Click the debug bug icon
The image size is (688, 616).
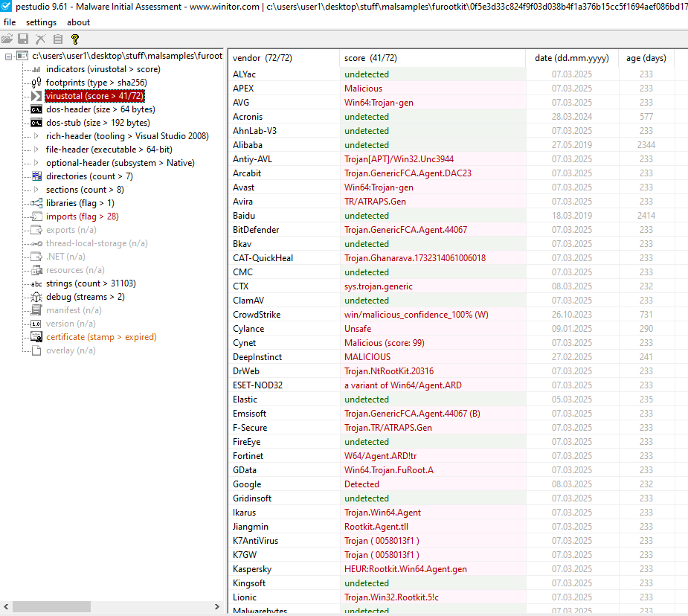36,297
